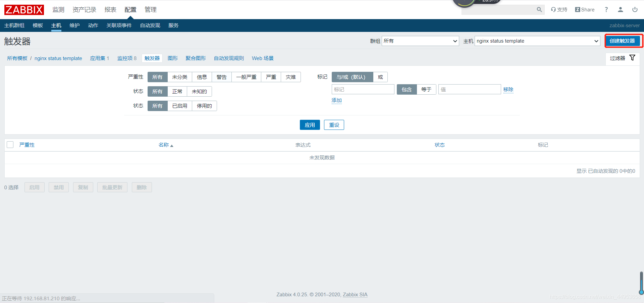Click 移除 tag link

[508, 89]
